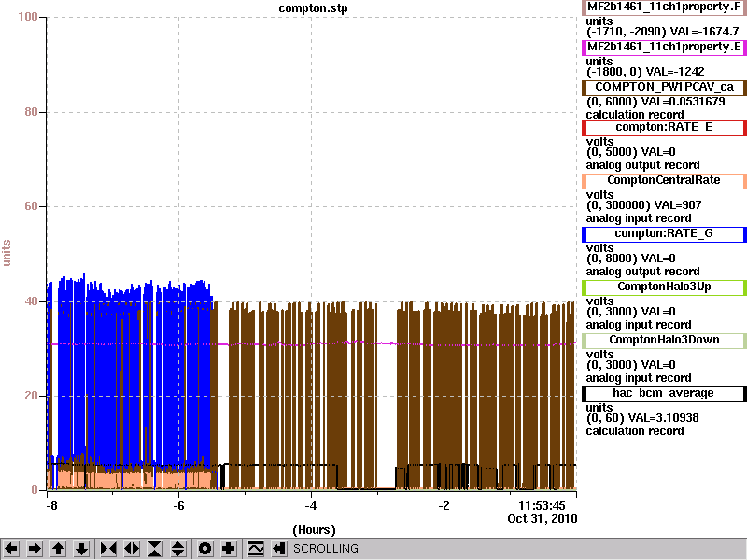Click the Oct 31, 2010 date label
This screenshot has height=560, width=747.
(x=543, y=519)
